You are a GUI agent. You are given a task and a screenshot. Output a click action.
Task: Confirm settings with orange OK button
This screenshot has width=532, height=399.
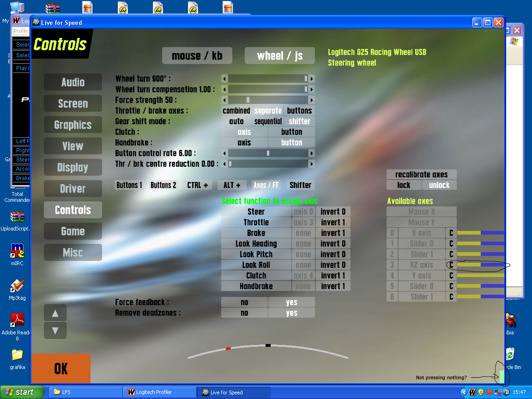[61, 369]
